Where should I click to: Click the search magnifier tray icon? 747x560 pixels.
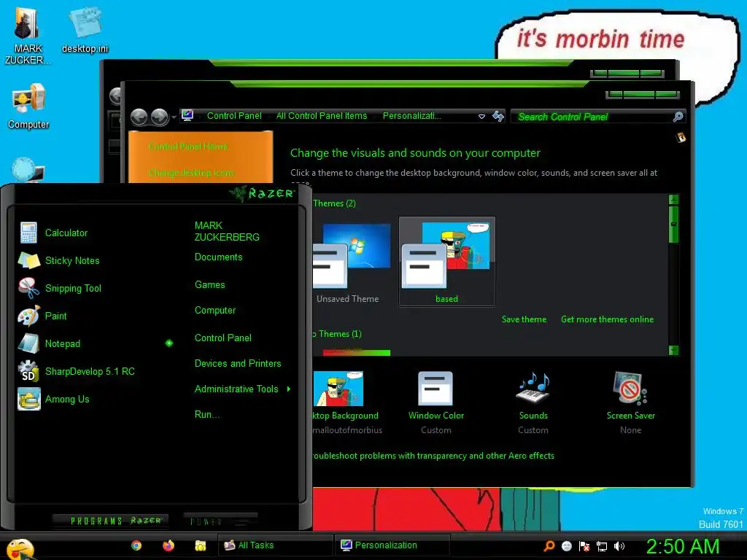[x=549, y=545]
